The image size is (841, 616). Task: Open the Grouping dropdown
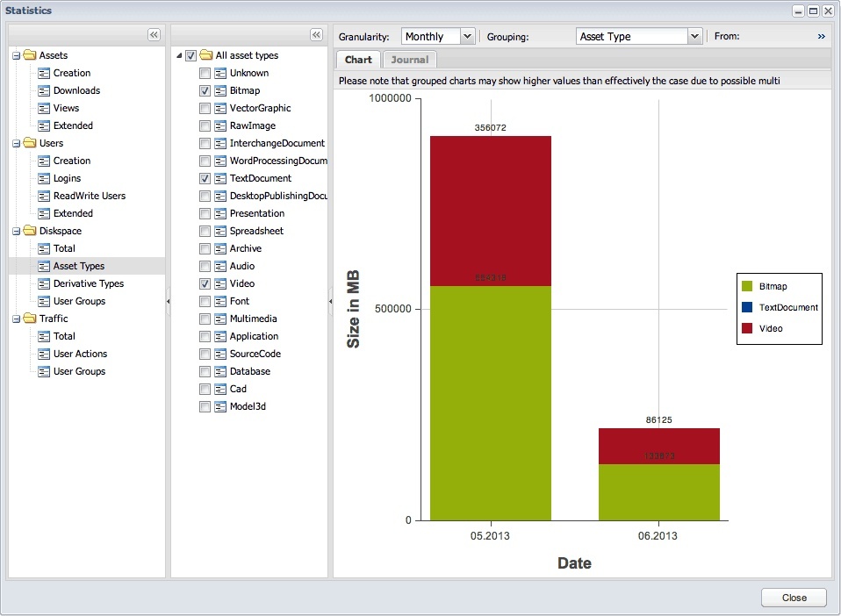click(x=694, y=36)
